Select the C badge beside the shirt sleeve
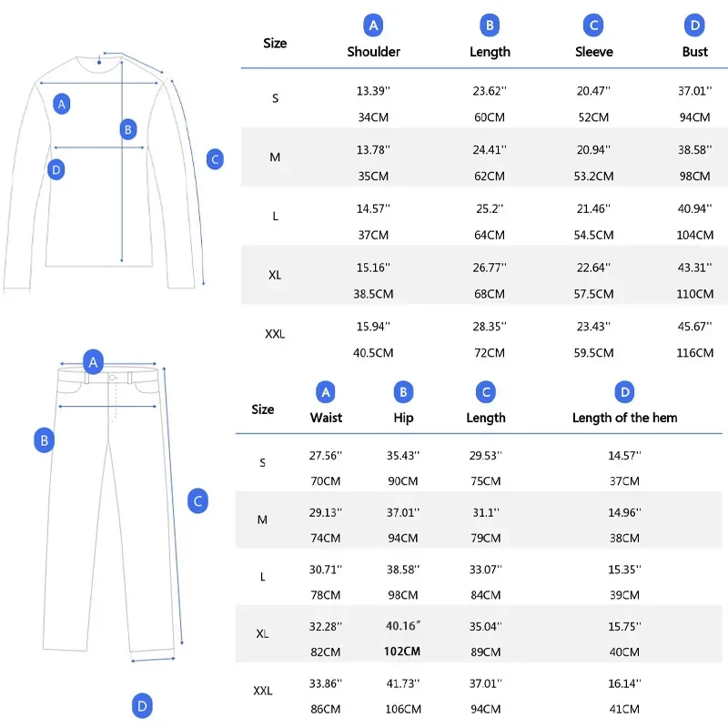Image resolution: width=728 pixels, height=728 pixels. point(214,159)
